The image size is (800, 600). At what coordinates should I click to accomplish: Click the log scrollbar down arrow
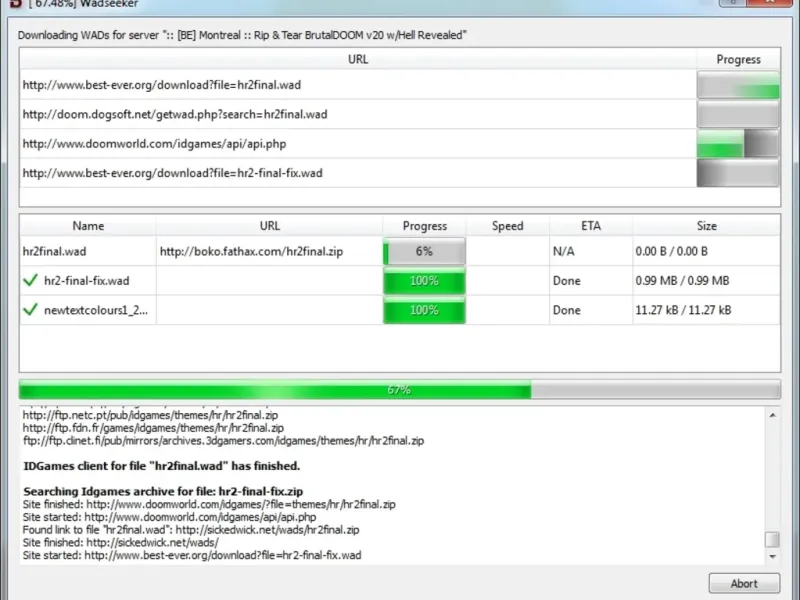tap(772, 556)
